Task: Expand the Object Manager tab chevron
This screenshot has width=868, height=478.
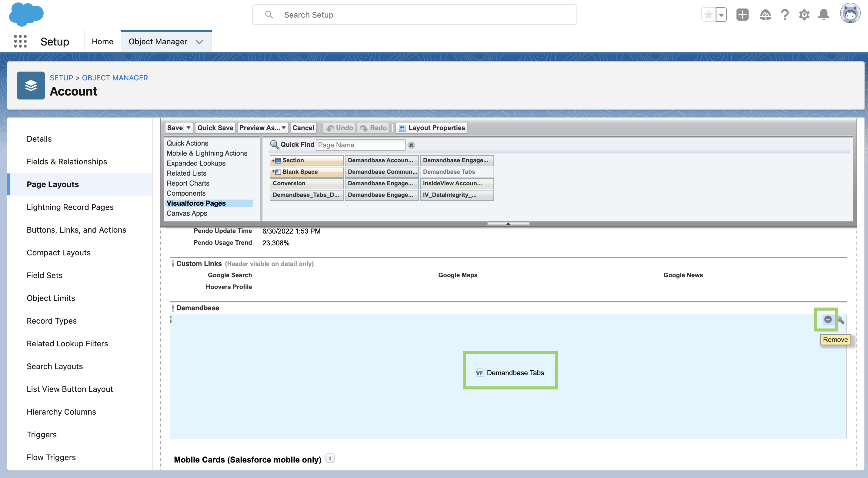Action: [x=199, y=42]
